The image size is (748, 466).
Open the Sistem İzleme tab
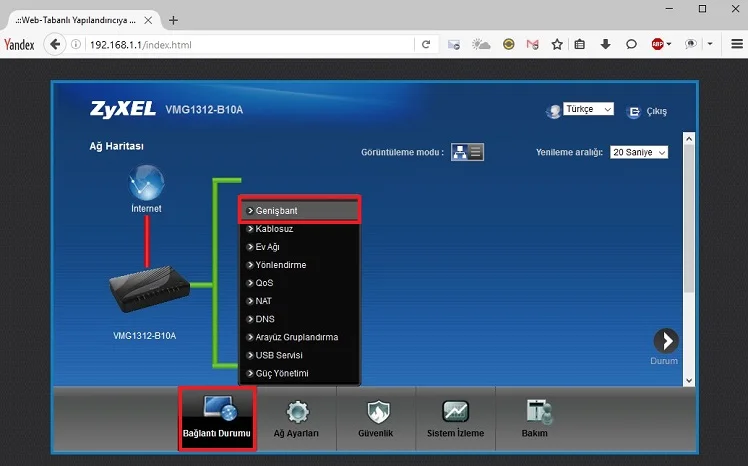pos(455,418)
